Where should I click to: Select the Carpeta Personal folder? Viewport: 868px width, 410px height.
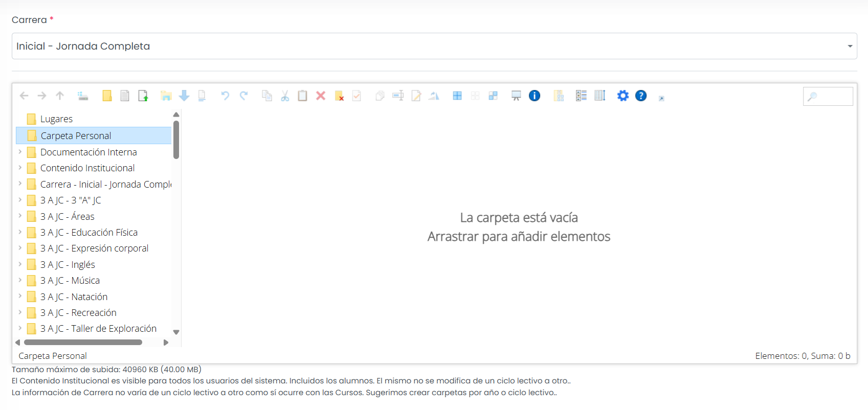pyautogui.click(x=94, y=135)
